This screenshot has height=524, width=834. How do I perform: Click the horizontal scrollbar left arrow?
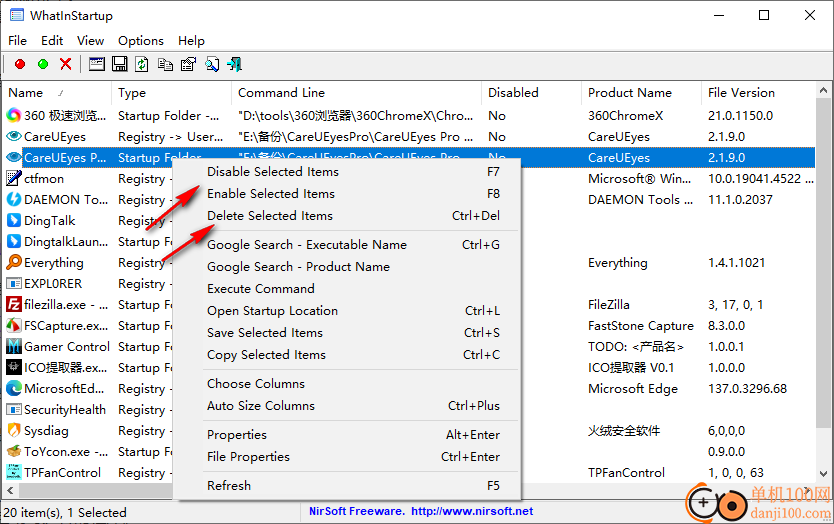(10, 490)
